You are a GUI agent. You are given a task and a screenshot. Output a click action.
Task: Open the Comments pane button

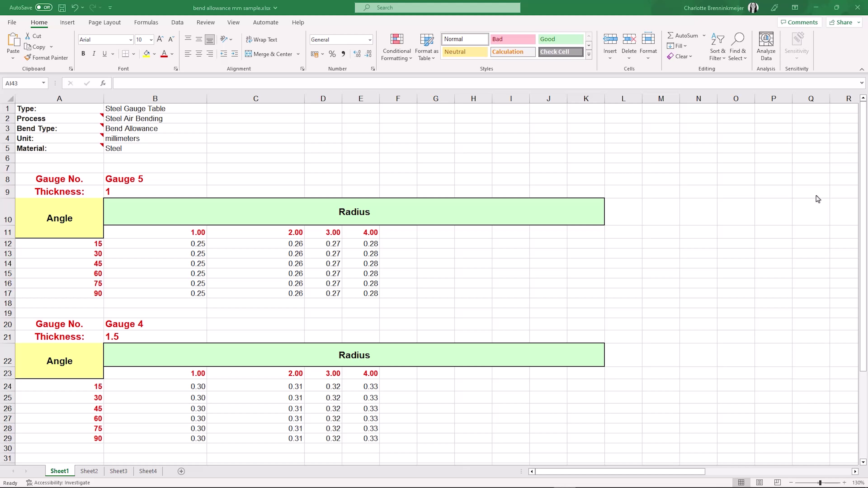pyautogui.click(x=799, y=22)
